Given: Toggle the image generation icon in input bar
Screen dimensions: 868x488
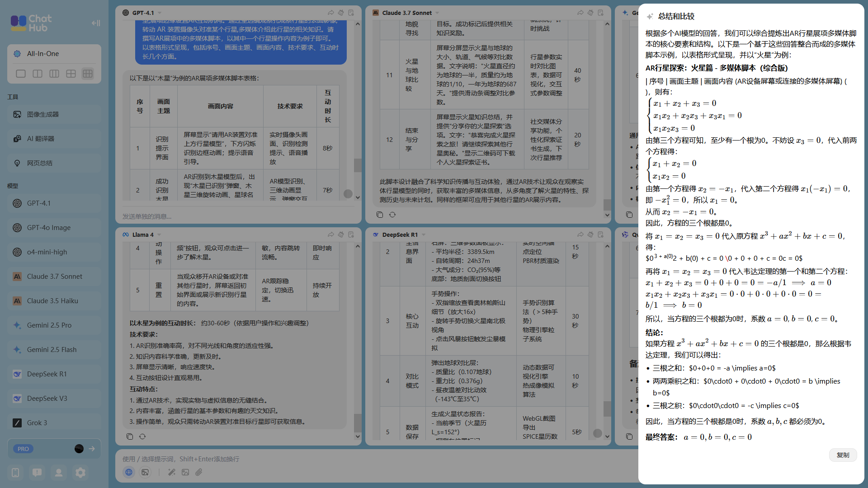Looking at the screenshot, I should point(145,472).
